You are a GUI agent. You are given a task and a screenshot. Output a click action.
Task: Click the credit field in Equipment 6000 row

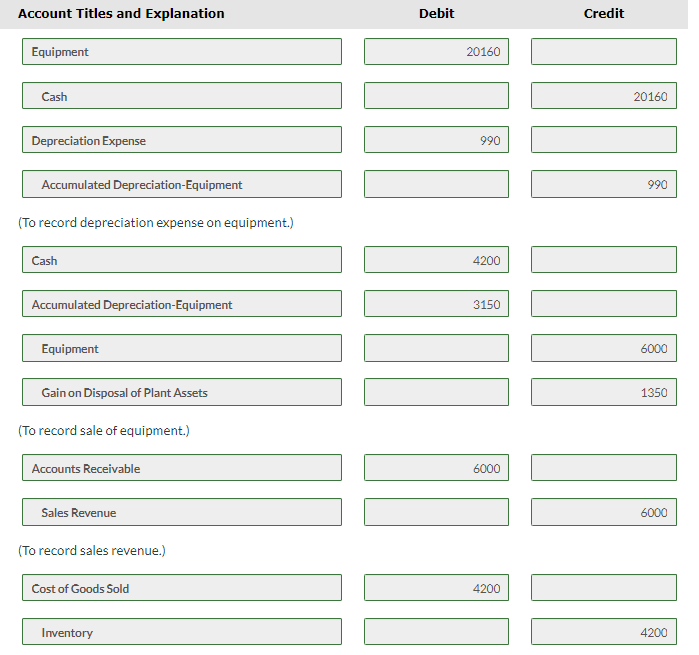coord(604,348)
